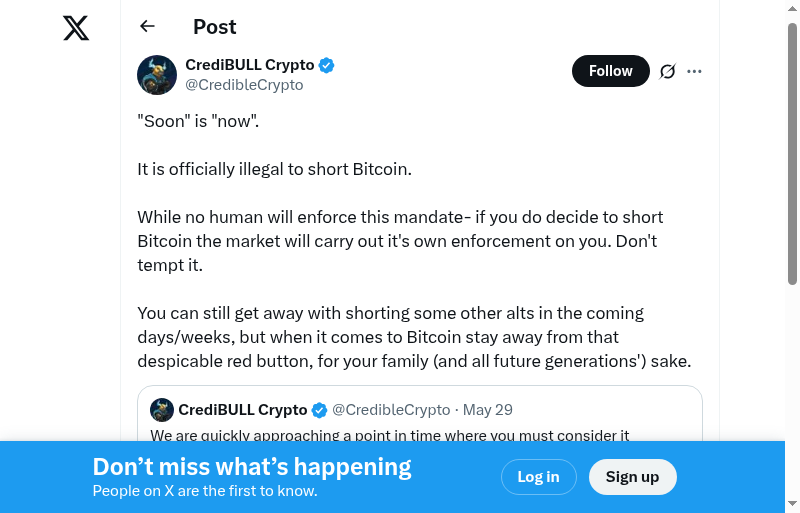
Task: Click the CrediBULL Crypto display name in the header
Action: coord(250,66)
